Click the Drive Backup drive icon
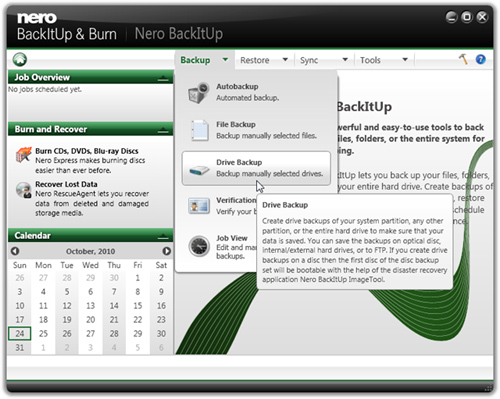500x399 pixels. pyautogui.click(x=199, y=170)
